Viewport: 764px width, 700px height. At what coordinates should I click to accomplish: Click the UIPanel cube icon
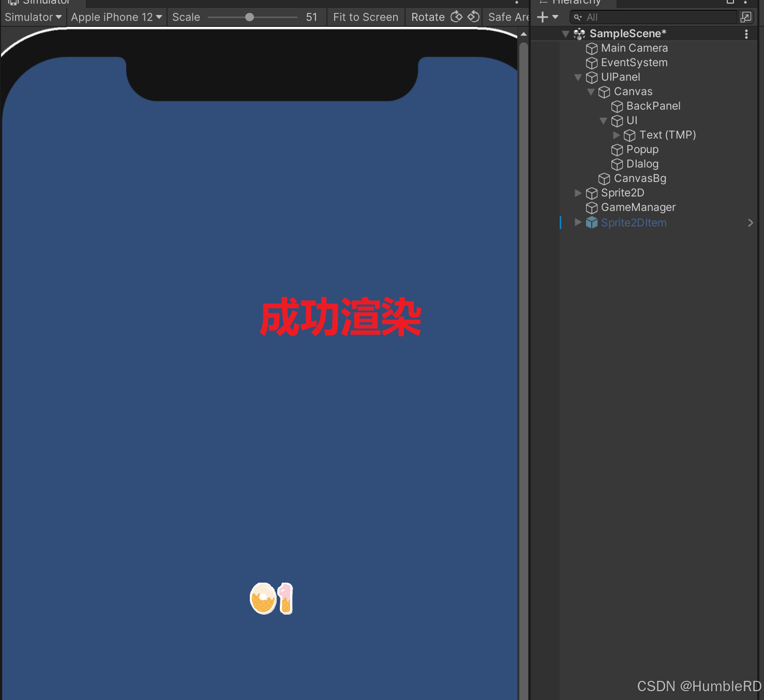[592, 78]
